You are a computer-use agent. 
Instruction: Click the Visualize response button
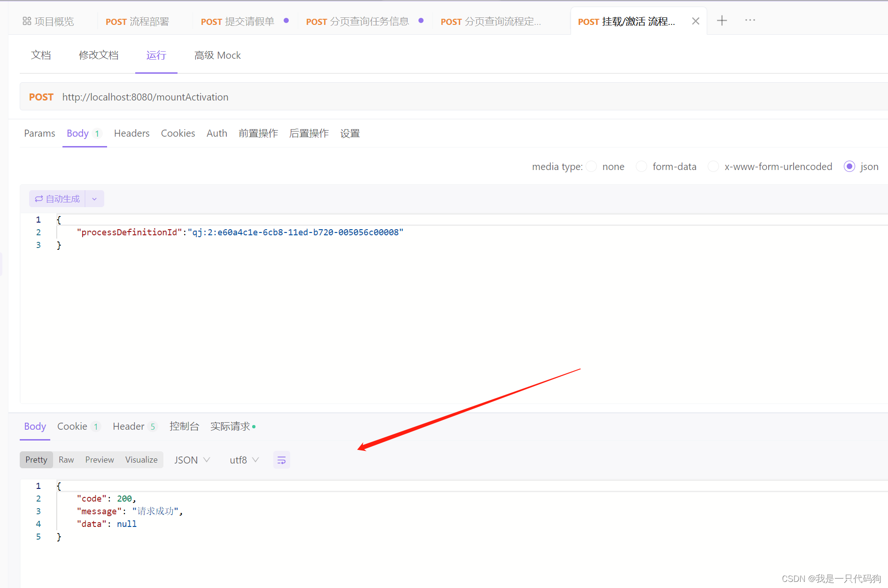click(x=141, y=460)
